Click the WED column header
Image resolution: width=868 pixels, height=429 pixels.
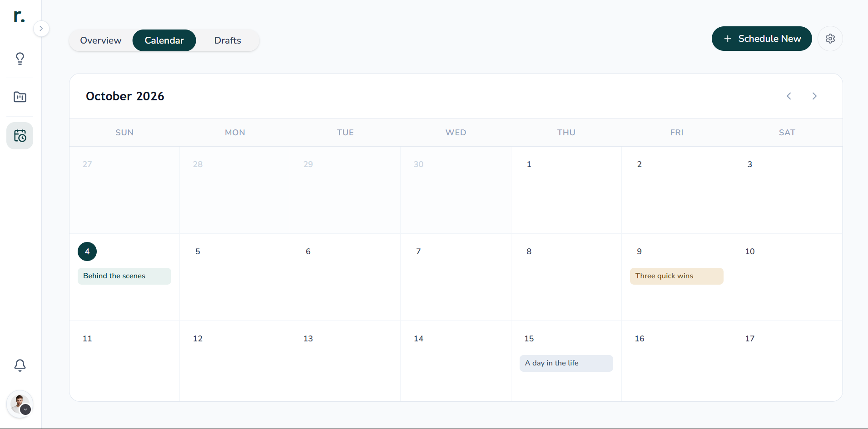pos(456,133)
